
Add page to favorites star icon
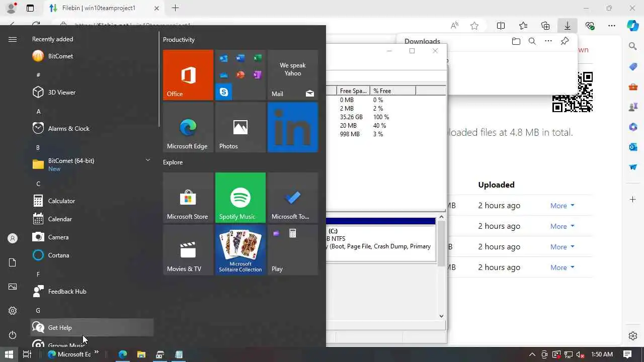[x=474, y=26]
